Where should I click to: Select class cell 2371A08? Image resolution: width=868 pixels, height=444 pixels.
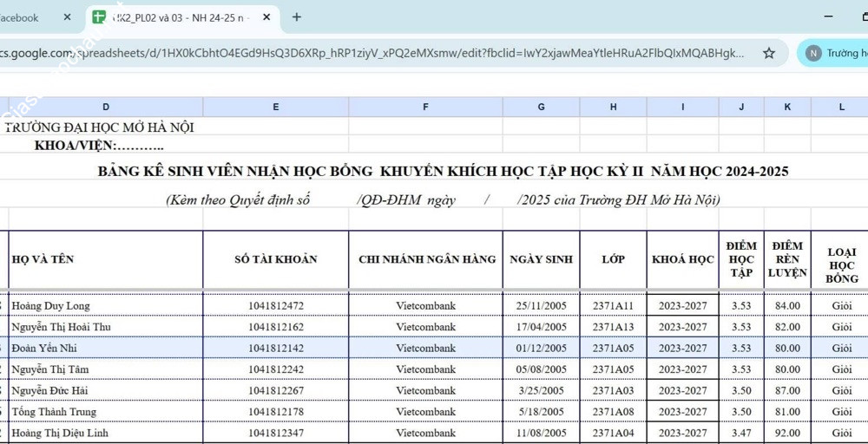pyautogui.click(x=613, y=412)
